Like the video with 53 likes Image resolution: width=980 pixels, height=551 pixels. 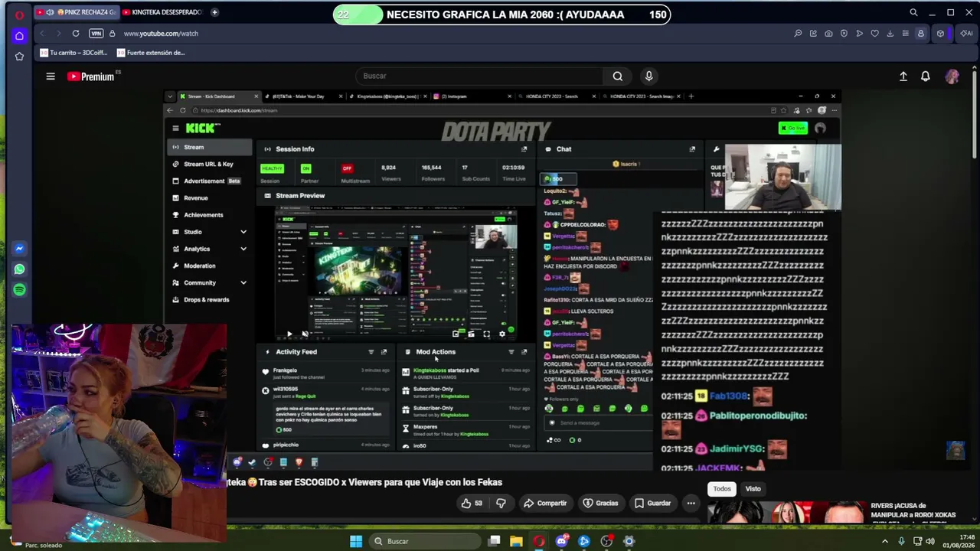(472, 504)
